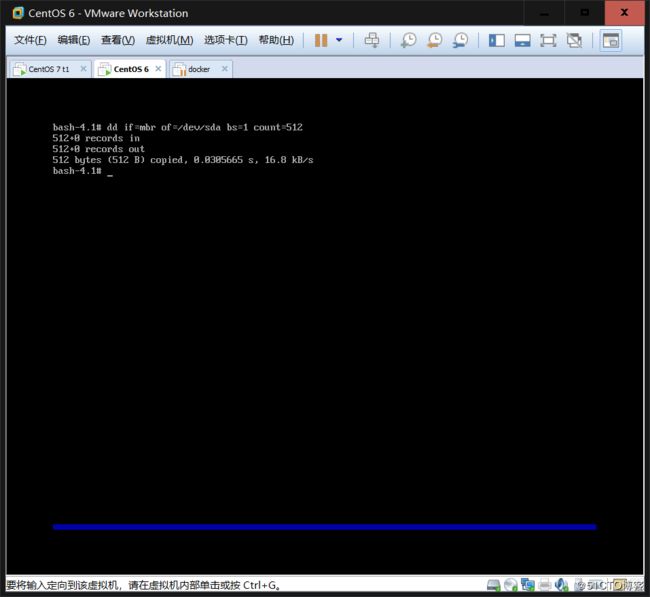Image resolution: width=650 pixels, height=597 pixels.
Task: Click the network adapter status icon
Action: tap(528, 585)
